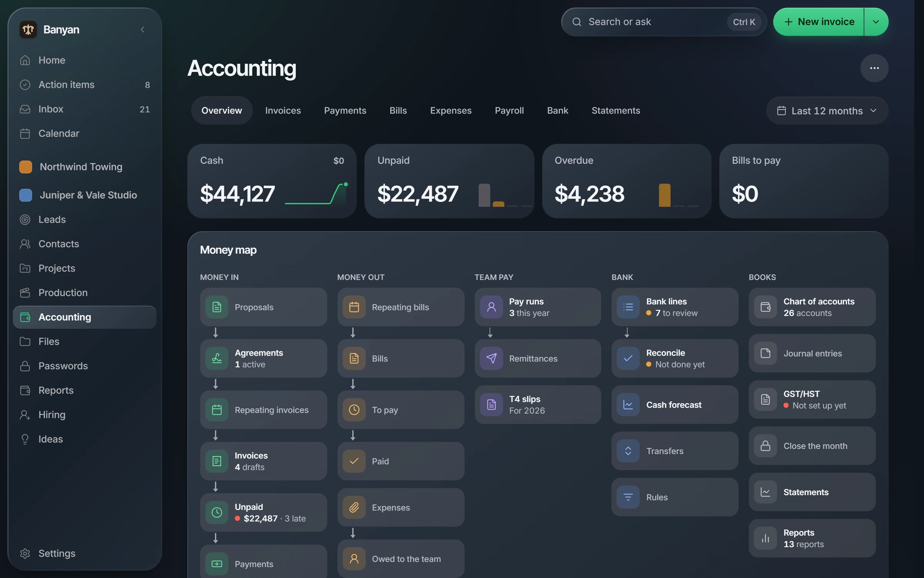924x578 pixels.
Task: Switch to the Invoices tab
Action: [x=283, y=111]
